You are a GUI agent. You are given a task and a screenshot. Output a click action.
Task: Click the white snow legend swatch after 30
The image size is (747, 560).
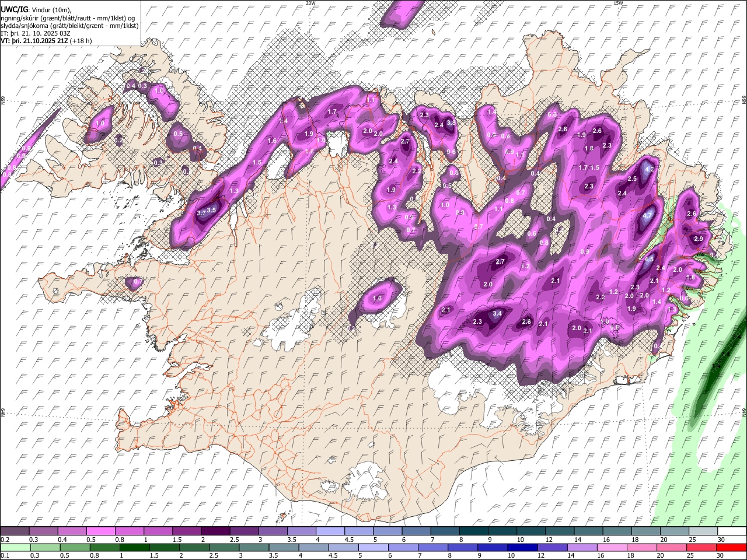click(x=732, y=531)
